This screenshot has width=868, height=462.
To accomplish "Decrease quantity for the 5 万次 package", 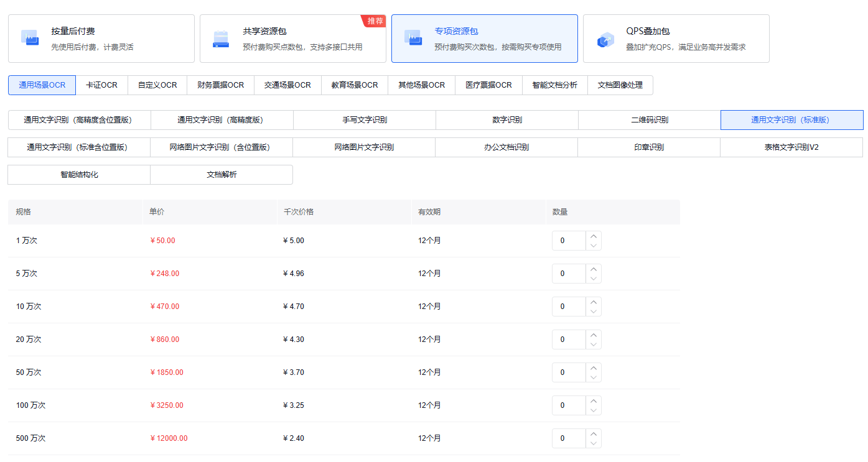I will (594, 278).
